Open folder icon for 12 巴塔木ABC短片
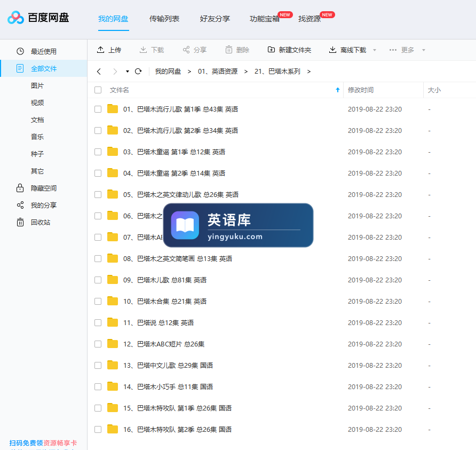Viewport: 476px width, 450px height. click(x=113, y=343)
